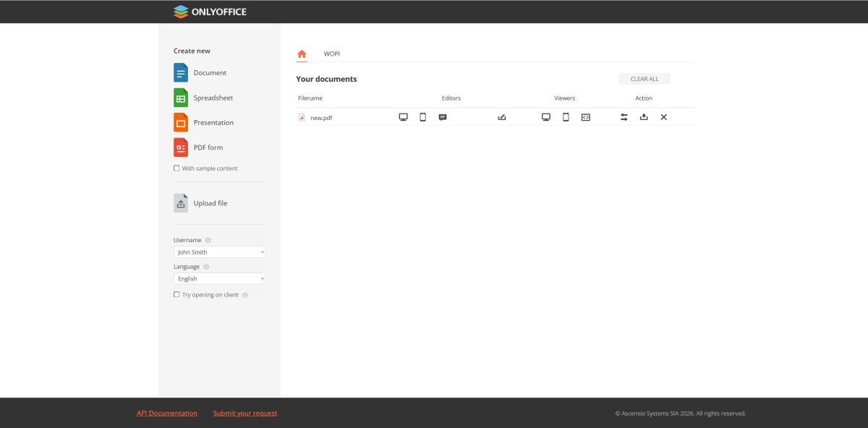Open the Language dropdown set to English

click(220, 278)
